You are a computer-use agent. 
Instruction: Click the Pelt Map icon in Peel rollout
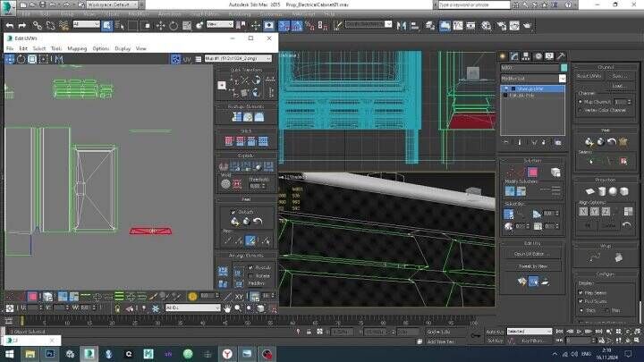pos(623,142)
